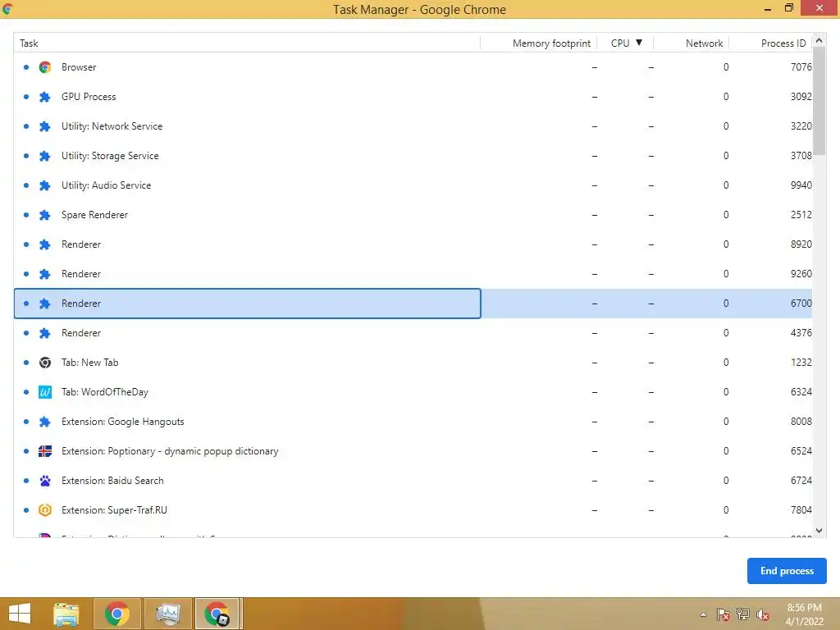Image resolution: width=840 pixels, height=630 pixels.
Task: Click the End process button
Action: pos(787,571)
